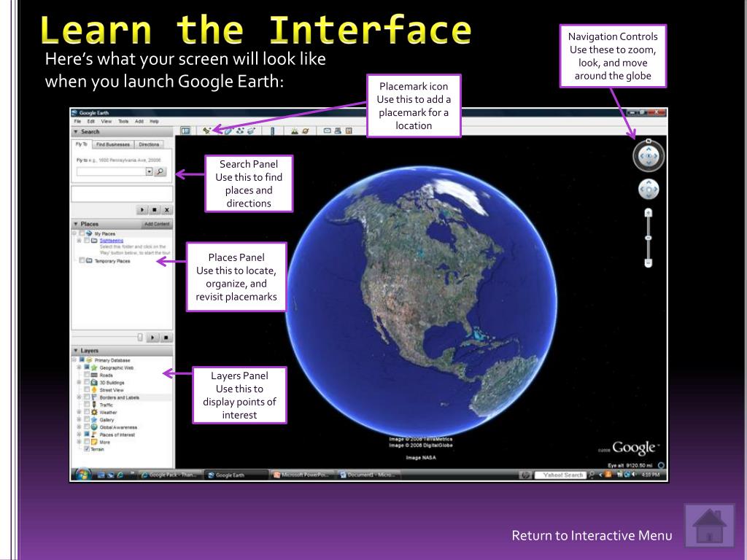Viewport: 747px width, 560px height.
Task: Open the Tools menu
Action: 123,121
